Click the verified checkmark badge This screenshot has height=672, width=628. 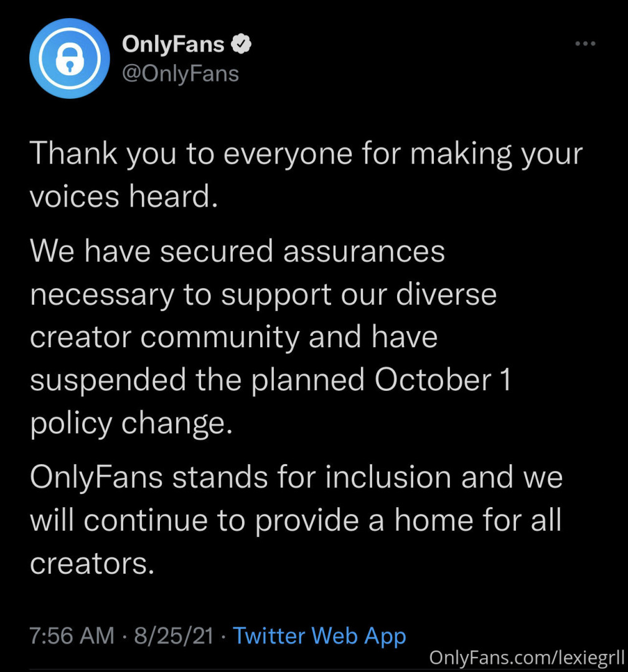(241, 44)
